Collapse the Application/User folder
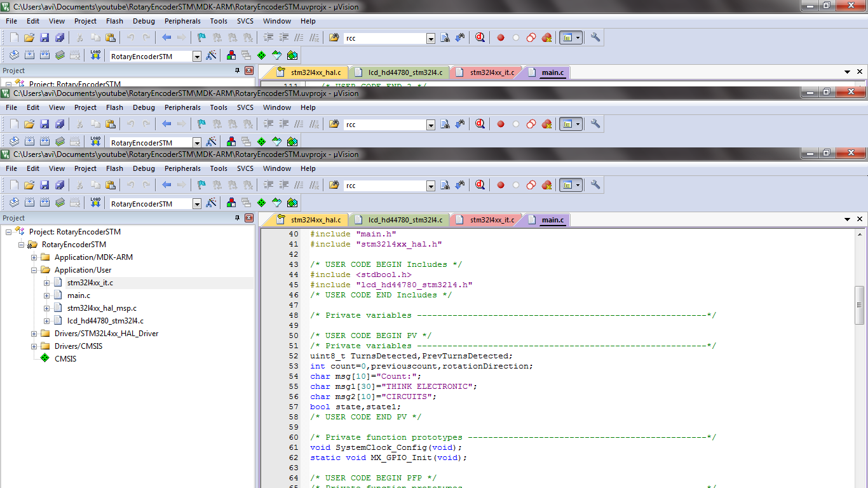The image size is (868, 488). [34, 270]
